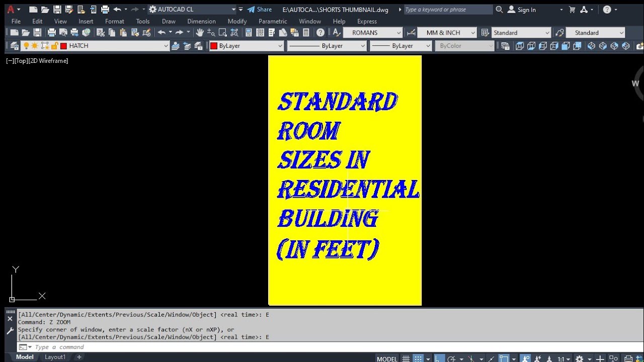Screen dimensions: 644x362
Task: Open the QuickCalc calculator icon
Action: point(306,33)
